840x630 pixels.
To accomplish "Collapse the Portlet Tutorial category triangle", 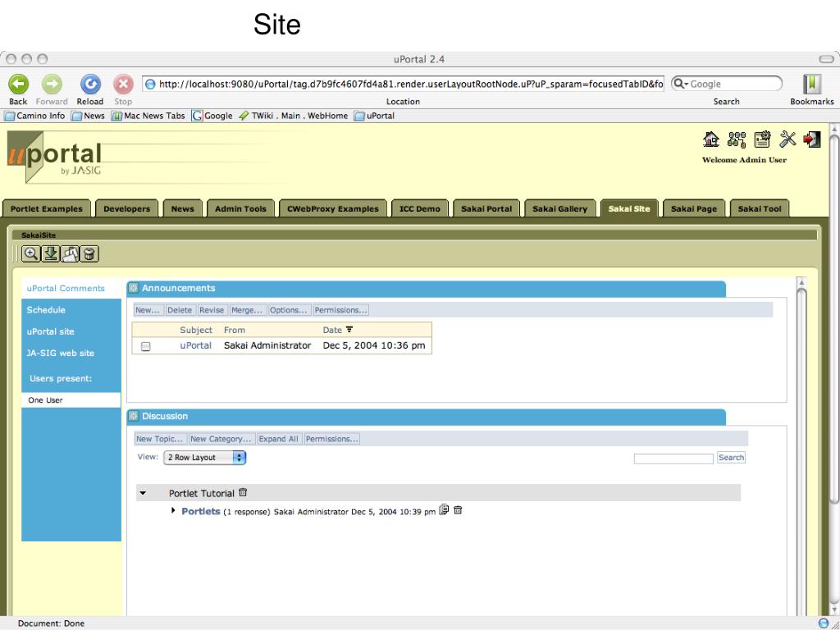I will click(143, 493).
